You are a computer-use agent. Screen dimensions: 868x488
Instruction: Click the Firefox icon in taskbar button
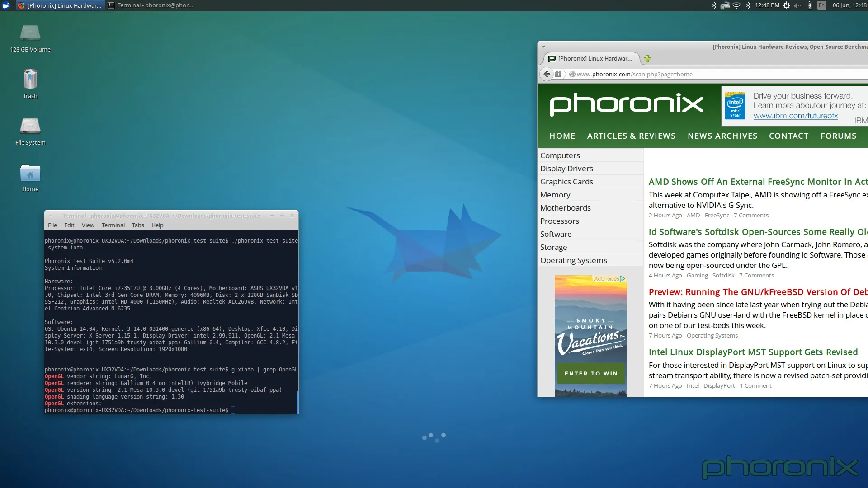pyautogui.click(x=21, y=5)
